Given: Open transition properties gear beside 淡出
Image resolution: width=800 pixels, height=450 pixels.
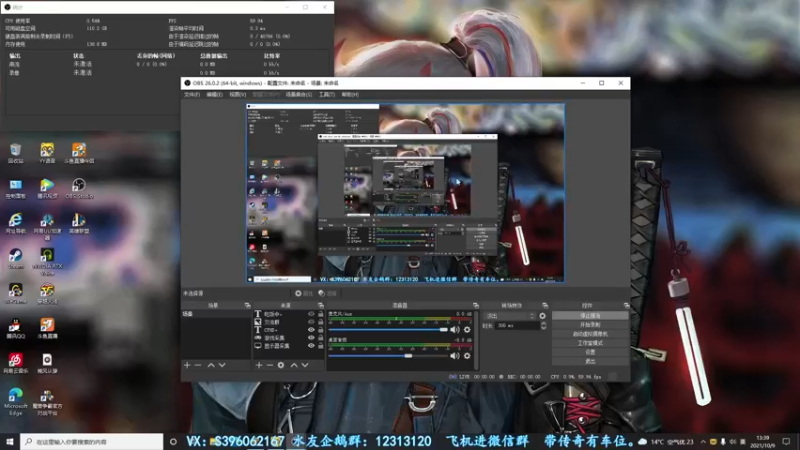Looking at the screenshot, I should click(542, 316).
